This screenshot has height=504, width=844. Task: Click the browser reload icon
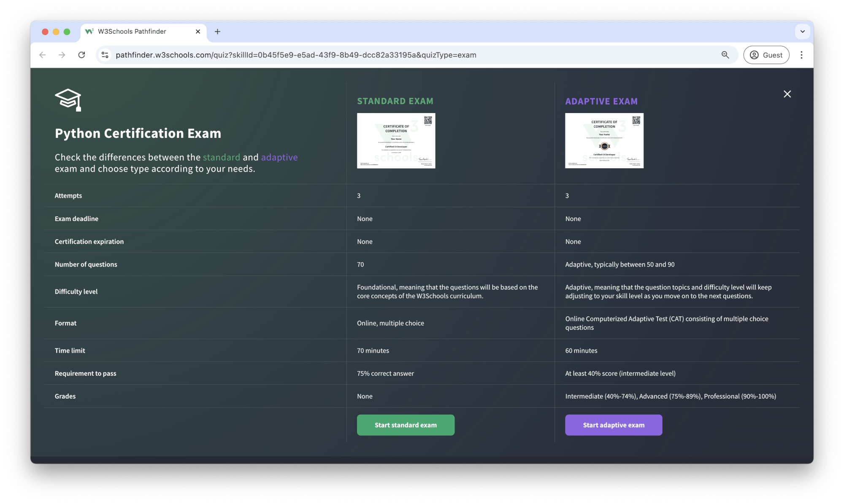coord(82,55)
